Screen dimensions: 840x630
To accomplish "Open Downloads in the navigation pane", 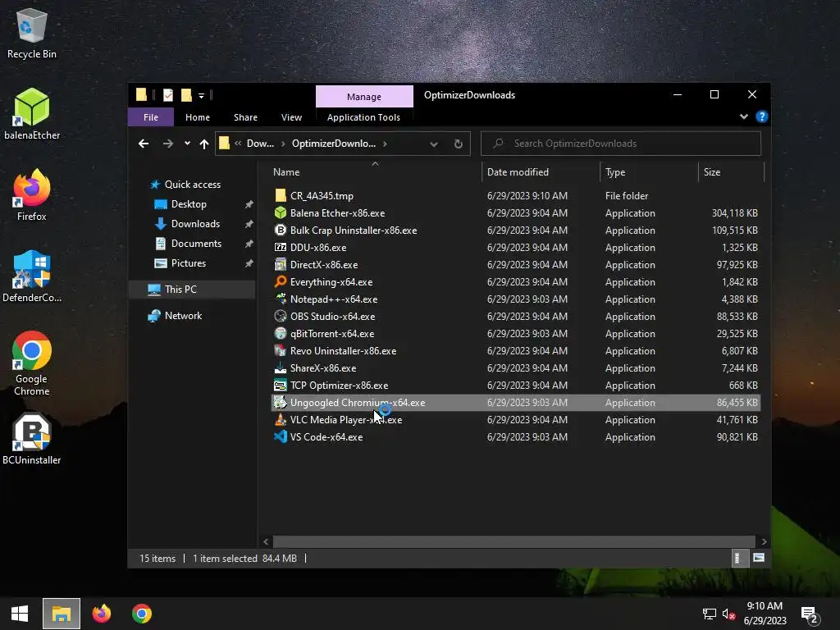I will click(x=195, y=224).
